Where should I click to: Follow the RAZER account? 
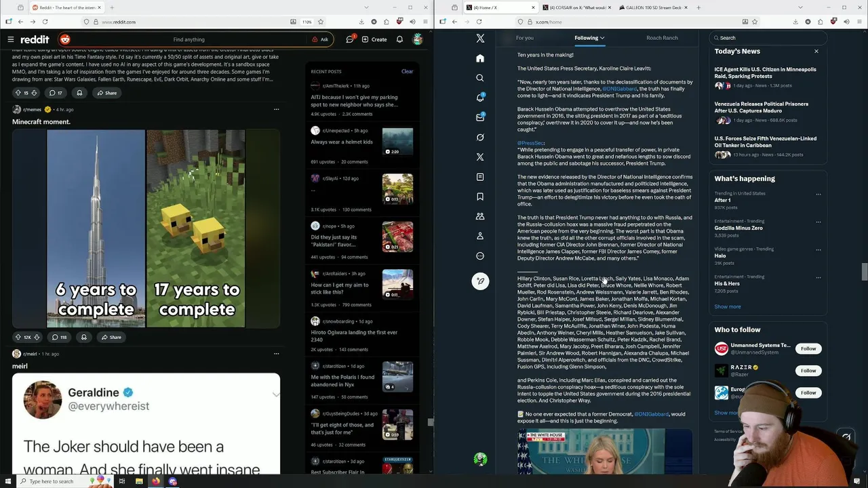pyautogui.click(x=808, y=371)
